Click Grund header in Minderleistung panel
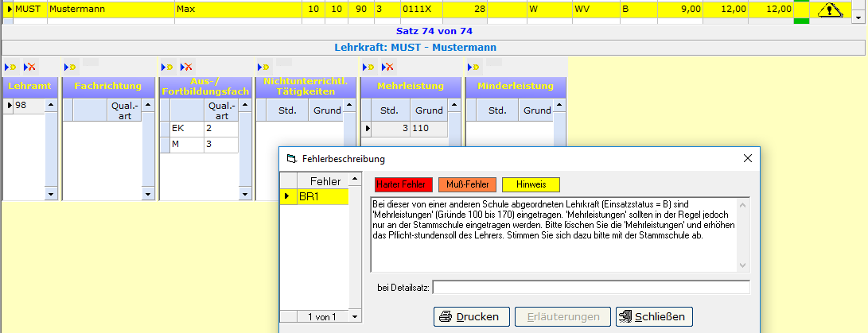 537,110
